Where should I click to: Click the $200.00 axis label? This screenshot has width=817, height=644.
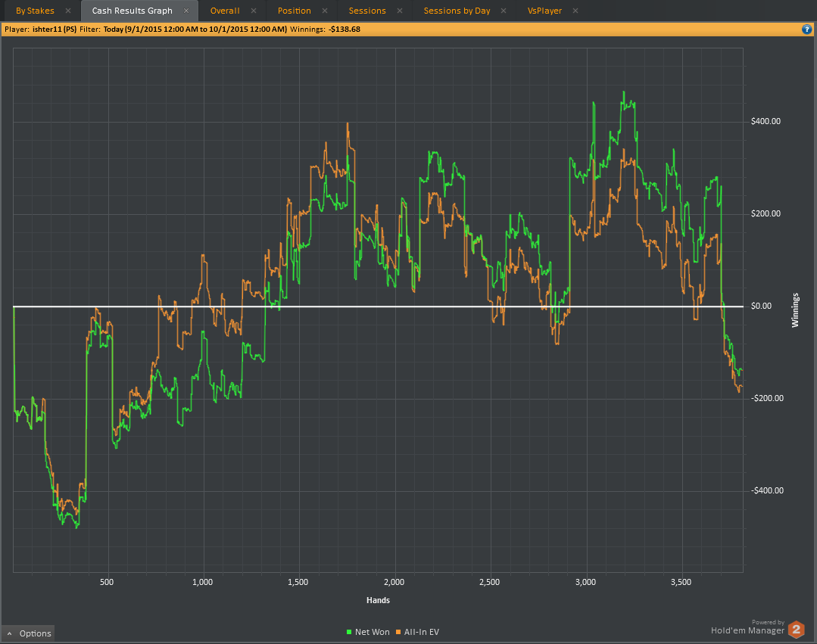(x=766, y=213)
